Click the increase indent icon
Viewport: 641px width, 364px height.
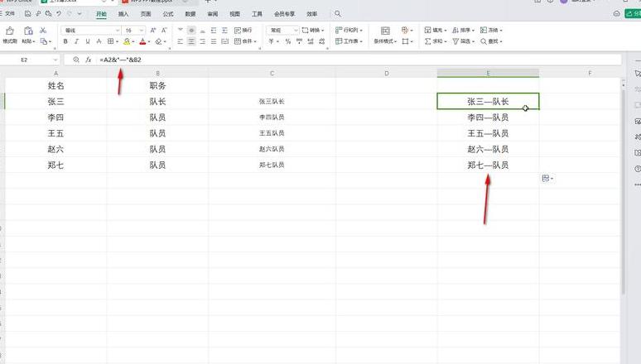[x=224, y=31]
